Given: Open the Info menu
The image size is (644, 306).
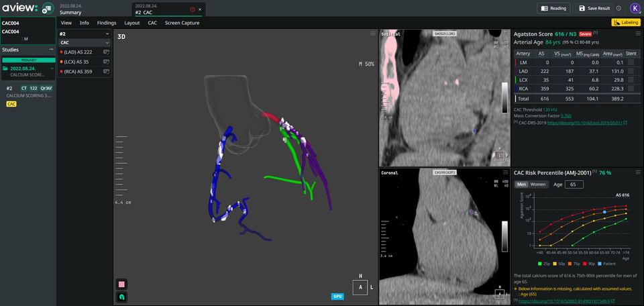Looking at the screenshot, I should tap(85, 23).
